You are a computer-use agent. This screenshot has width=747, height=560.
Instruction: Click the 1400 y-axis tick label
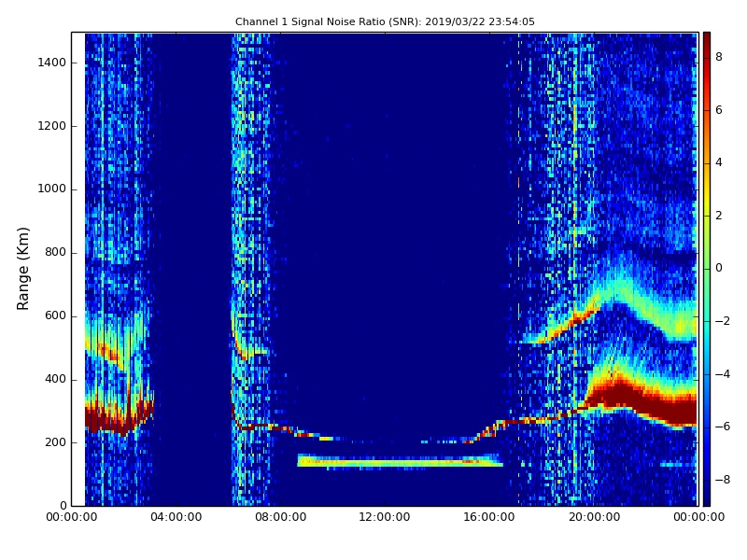point(52,63)
